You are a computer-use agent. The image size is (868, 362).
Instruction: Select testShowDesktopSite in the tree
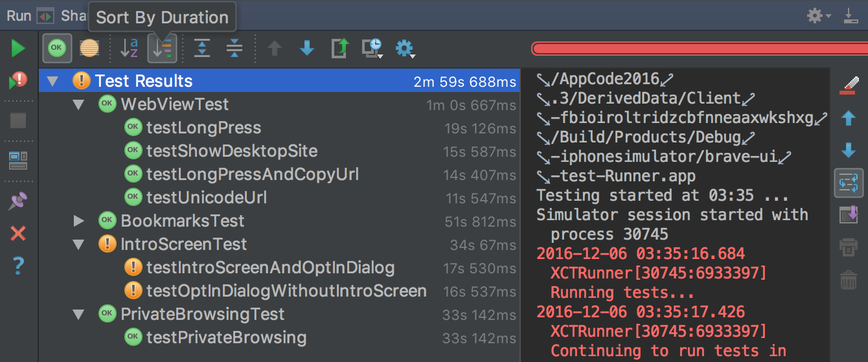click(x=232, y=151)
